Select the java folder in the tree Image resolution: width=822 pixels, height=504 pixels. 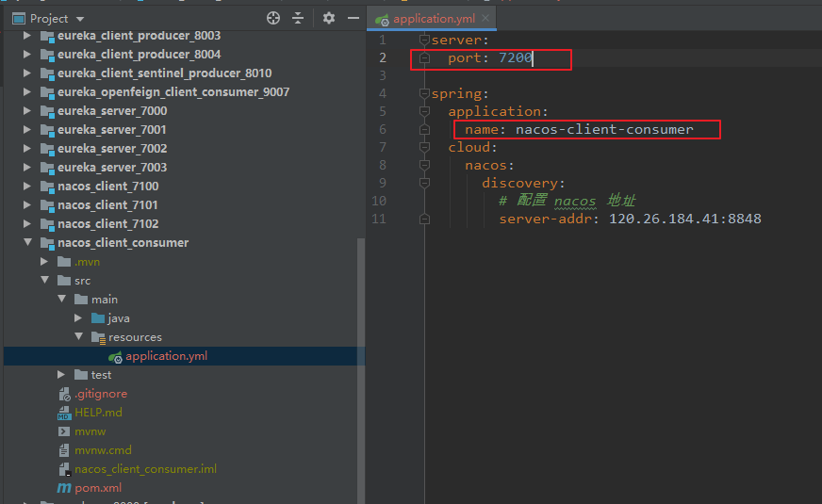click(x=119, y=318)
